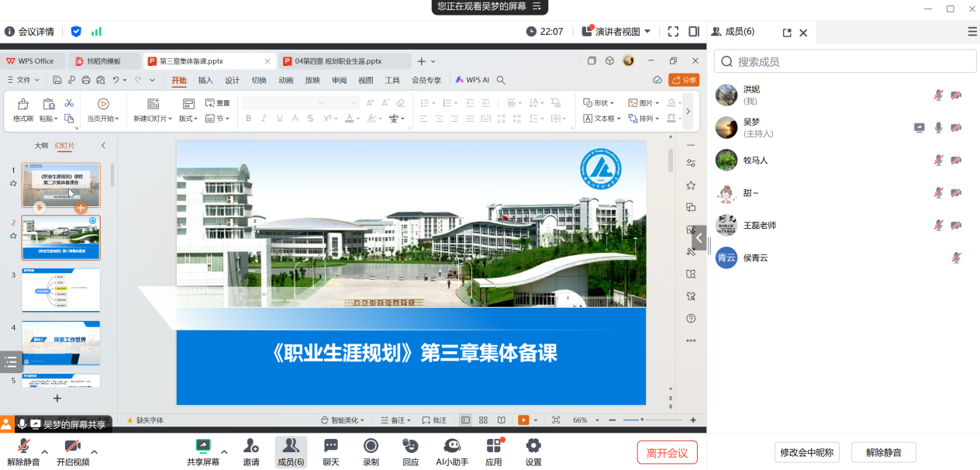Click the Leave Meeting button
Screen dimensions: 980x470
[x=667, y=452]
